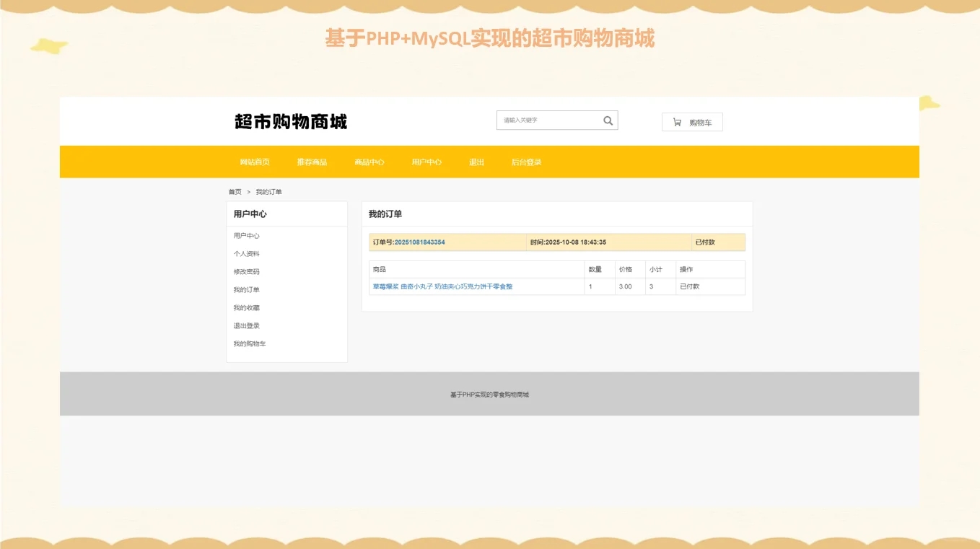Open 首页 from the breadcrumb
This screenshot has width=980, height=549.
click(x=235, y=191)
